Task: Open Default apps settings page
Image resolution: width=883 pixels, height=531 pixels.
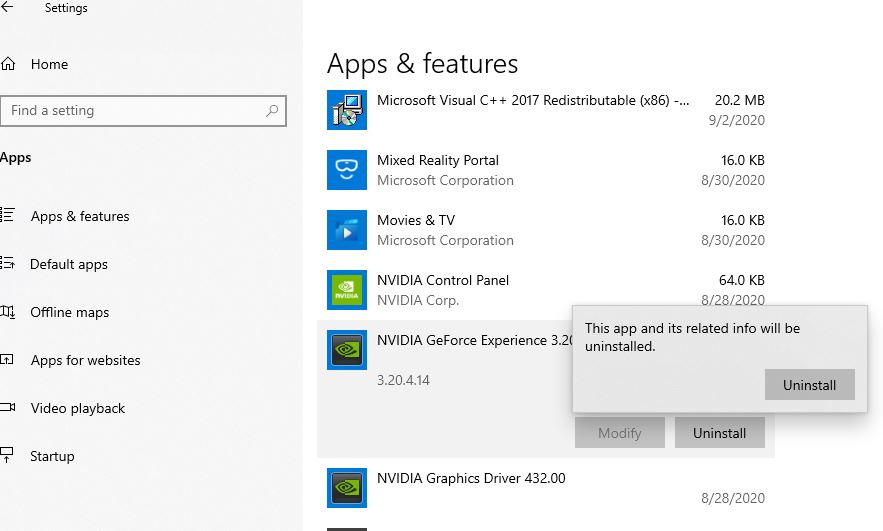Action: click(x=69, y=264)
